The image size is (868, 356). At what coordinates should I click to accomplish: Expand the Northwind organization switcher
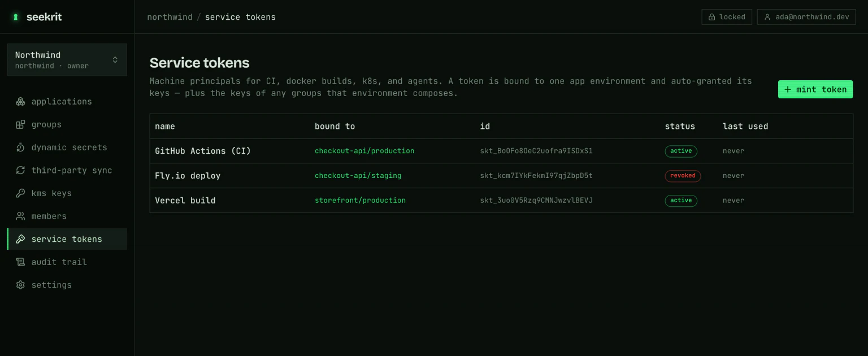coord(67,60)
